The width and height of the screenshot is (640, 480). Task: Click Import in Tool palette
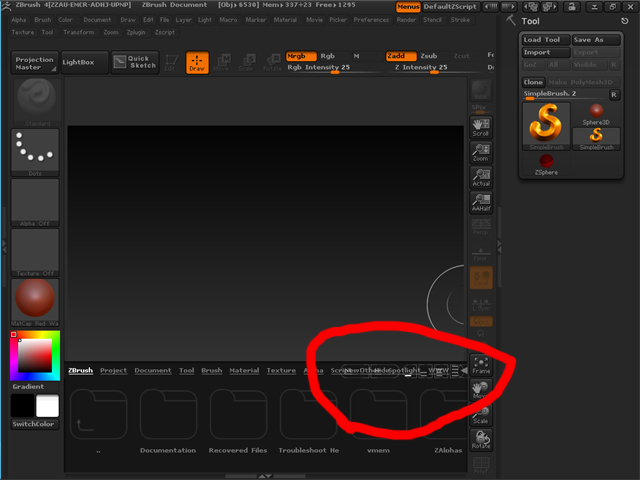point(546,52)
